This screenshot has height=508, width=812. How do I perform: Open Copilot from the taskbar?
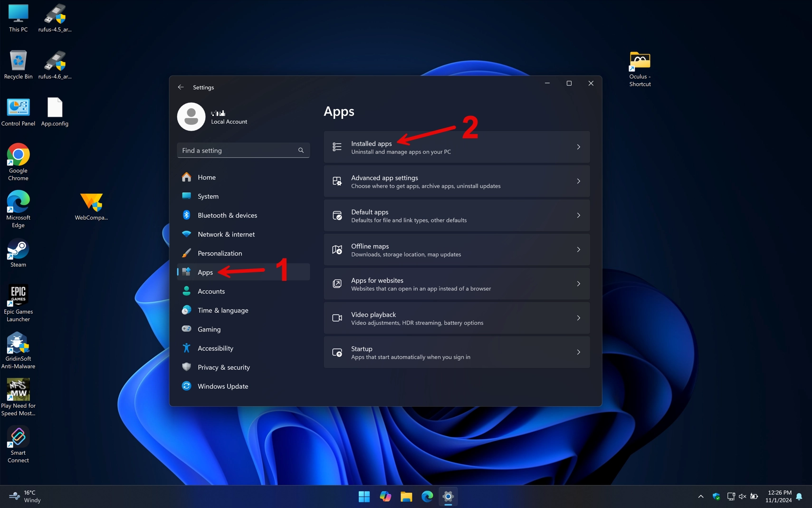[384, 496]
